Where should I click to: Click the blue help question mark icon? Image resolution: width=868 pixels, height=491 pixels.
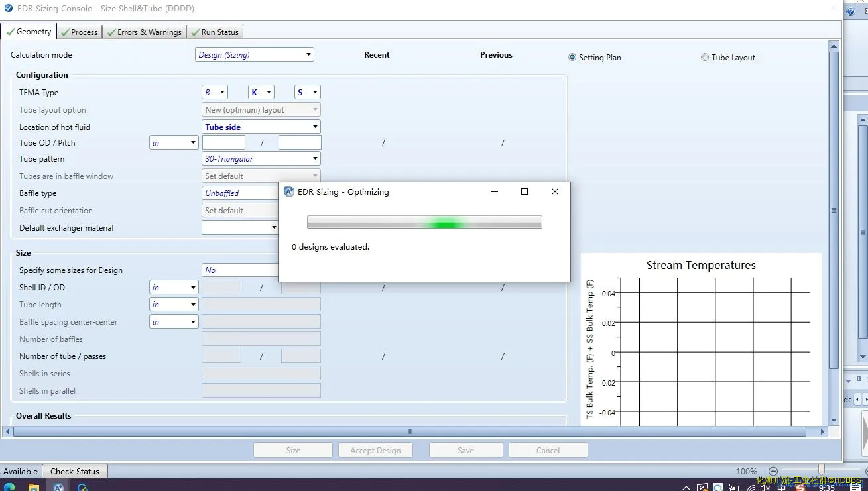pyautogui.click(x=851, y=11)
